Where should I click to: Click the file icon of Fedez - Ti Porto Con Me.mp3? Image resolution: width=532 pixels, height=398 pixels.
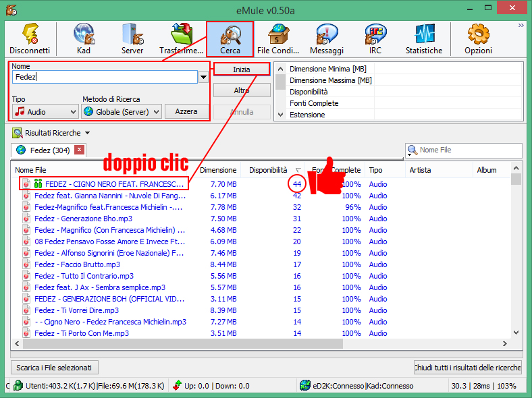(x=26, y=333)
